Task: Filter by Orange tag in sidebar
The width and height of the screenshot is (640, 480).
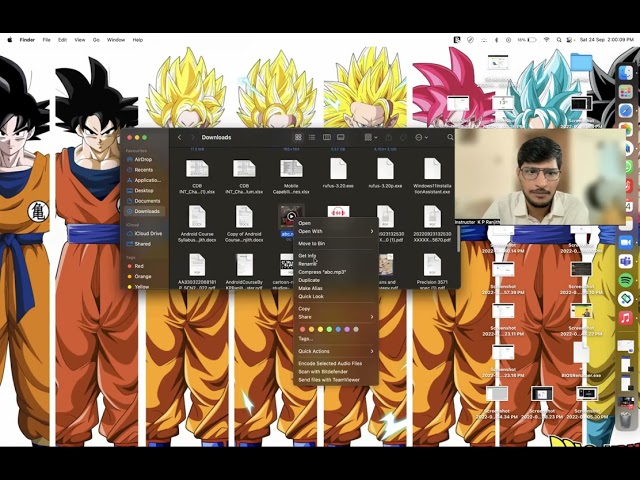Action: click(144, 276)
